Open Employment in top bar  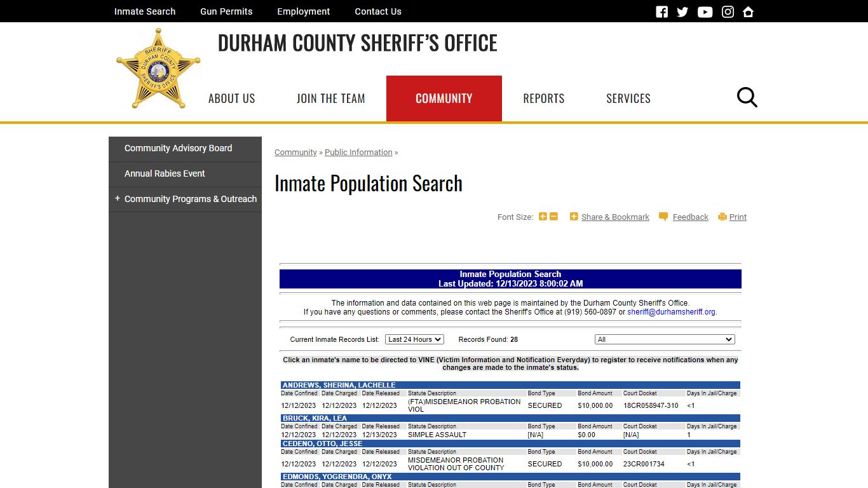[304, 11]
